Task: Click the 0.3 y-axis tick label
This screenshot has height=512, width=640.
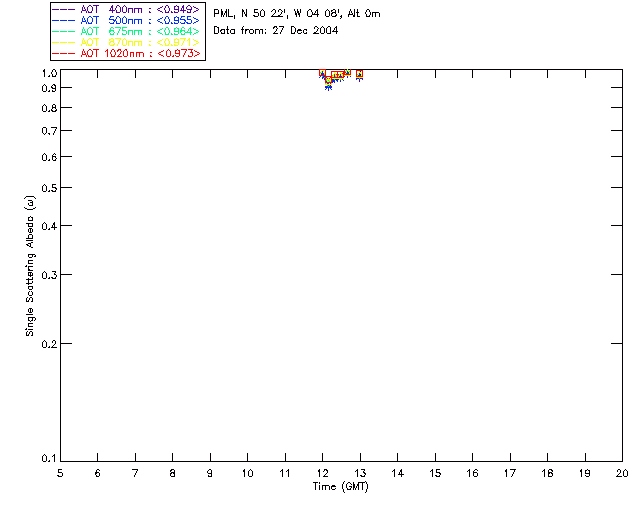Action: 49,275
